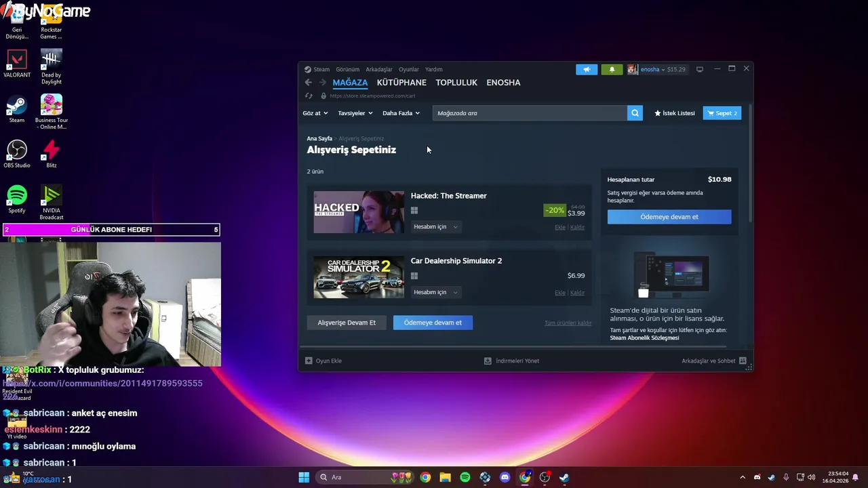Open İndirmeleri Yönet downloads manager
The height and width of the screenshot is (488, 868).
click(512, 361)
